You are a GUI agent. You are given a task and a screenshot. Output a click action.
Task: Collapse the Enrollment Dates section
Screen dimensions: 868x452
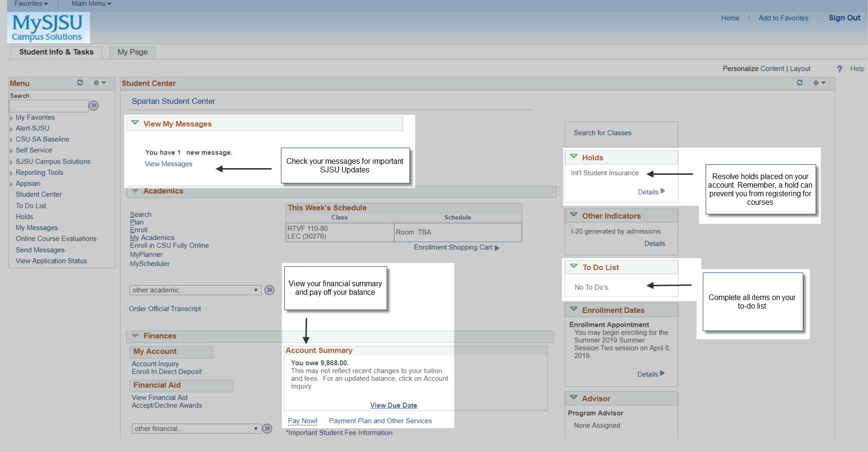click(574, 309)
